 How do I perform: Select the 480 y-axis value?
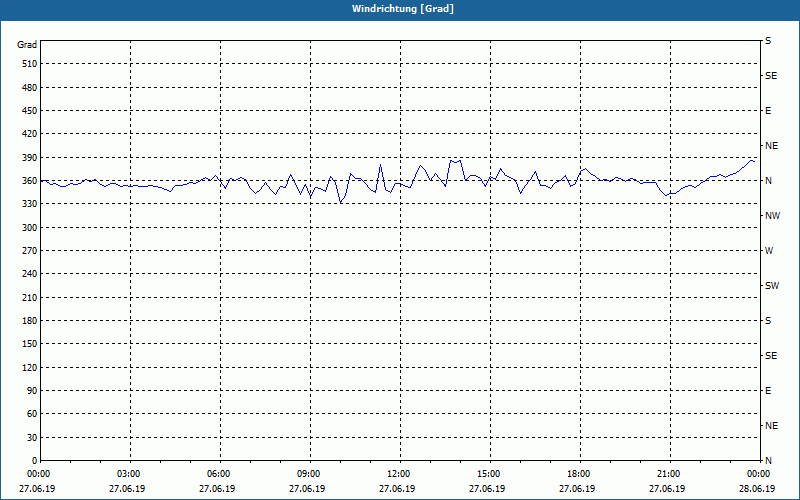point(30,87)
